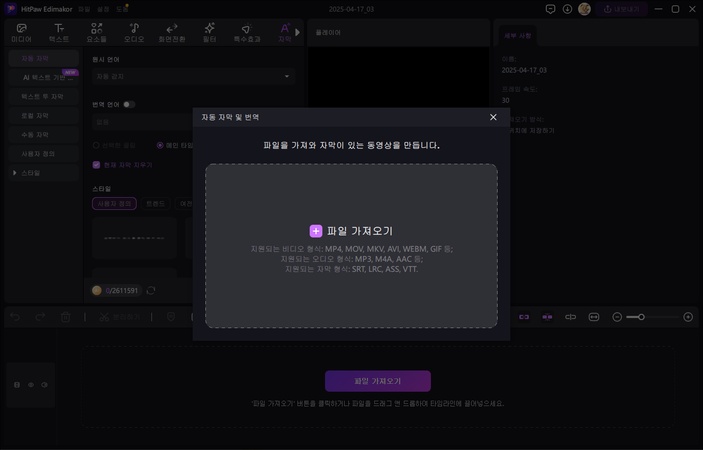Toggle the 번역 언어 switch

pyautogui.click(x=129, y=104)
